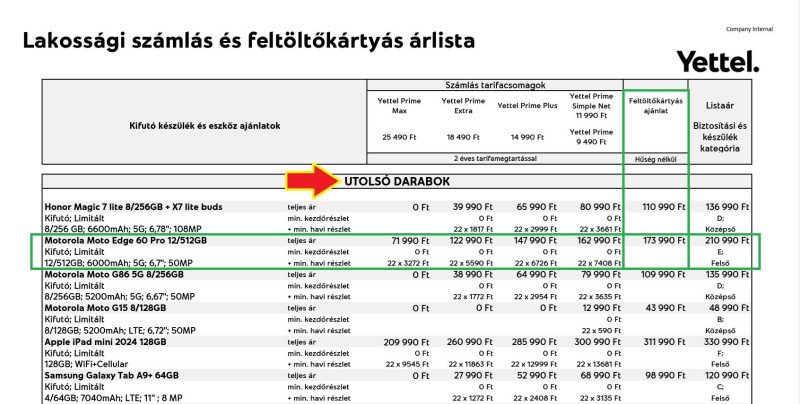The height and width of the screenshot is (404, 800).
Task: Select the '18 490 Ft' tariff price
Action: coord(463,137)
